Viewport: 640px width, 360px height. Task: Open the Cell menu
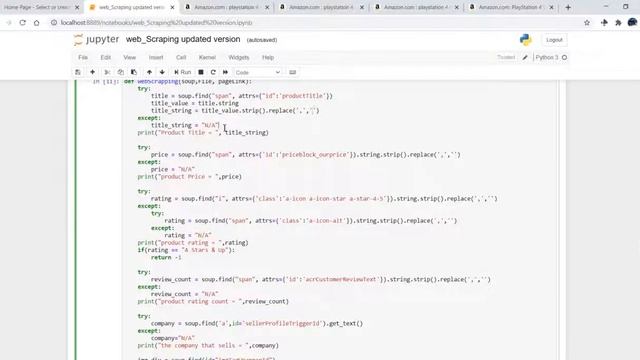pyautogui.click(x=181, y=58)
